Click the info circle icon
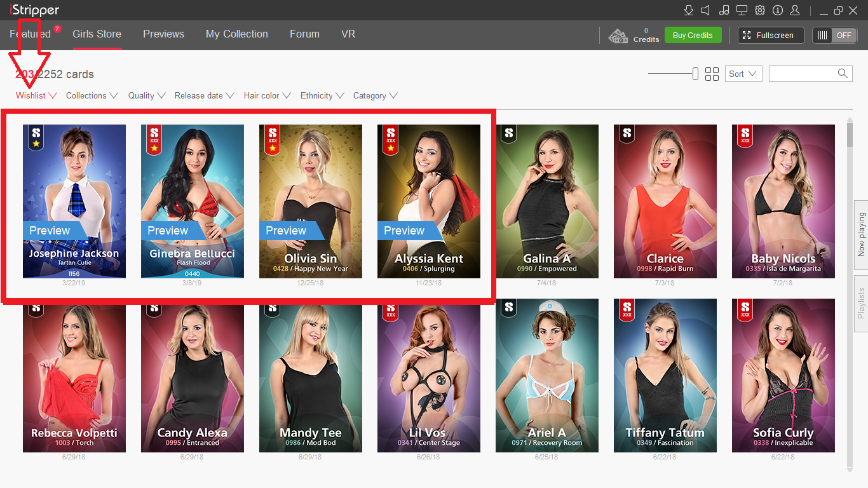868x488 pixels. pos(777,10)
